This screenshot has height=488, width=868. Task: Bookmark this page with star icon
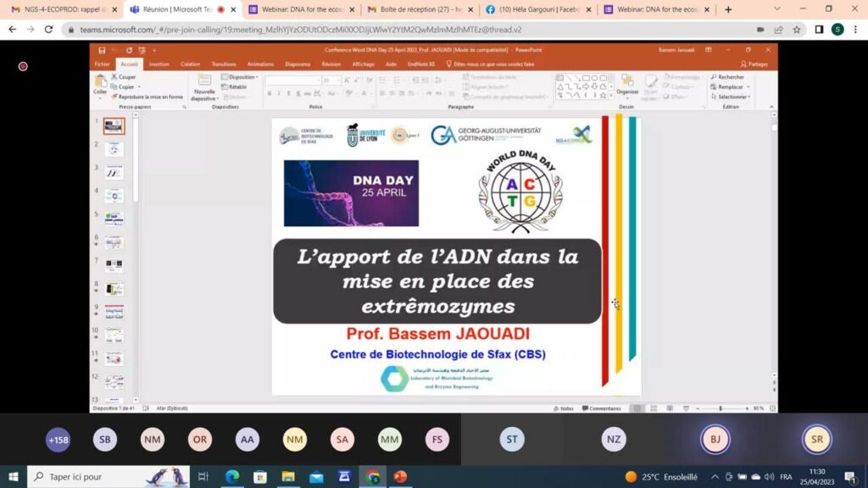click(797, 29)
